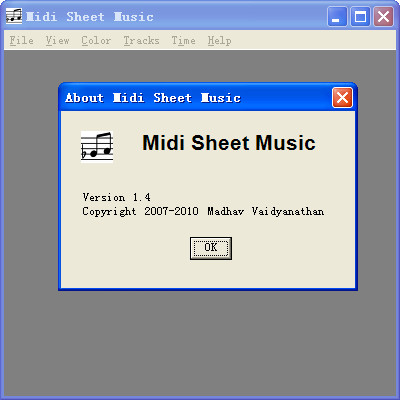This screenshot has height=400, width=400.
Task: Close the main Midi Sheet Music window
Action: [x=383, y=16]
